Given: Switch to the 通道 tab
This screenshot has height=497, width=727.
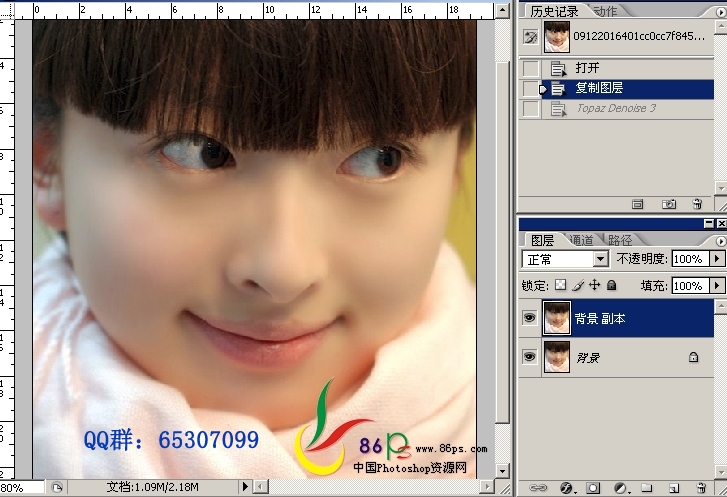Looking at the screenshot, I should click(x=581, y=240).
